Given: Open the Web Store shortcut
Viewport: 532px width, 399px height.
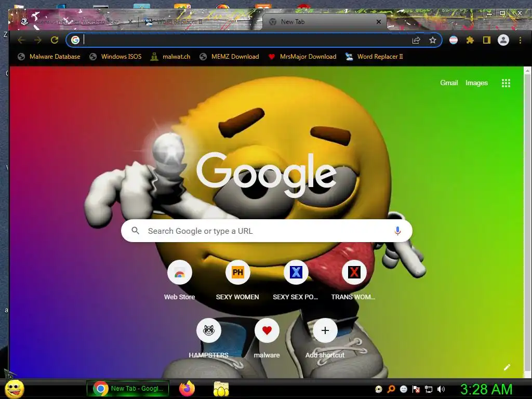Looking at the screenshot, I should (x=179, y=281).
